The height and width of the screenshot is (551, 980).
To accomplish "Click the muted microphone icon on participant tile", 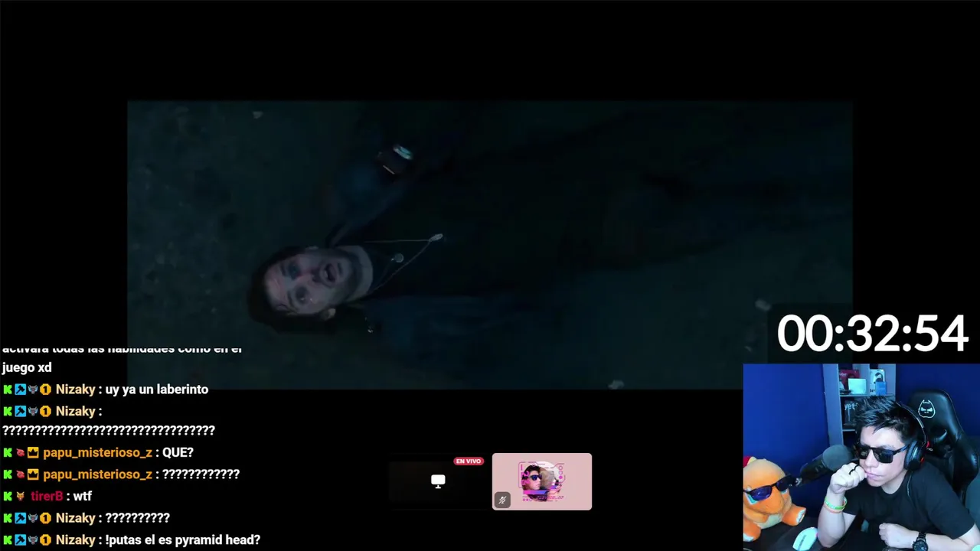I will click(x=502, y=500).
